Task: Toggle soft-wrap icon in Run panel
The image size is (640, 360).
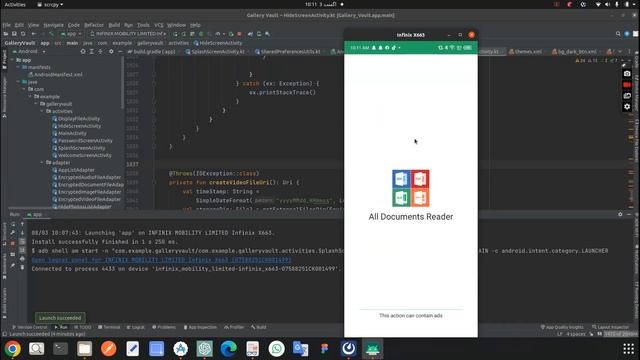Action: pos(22,241)
